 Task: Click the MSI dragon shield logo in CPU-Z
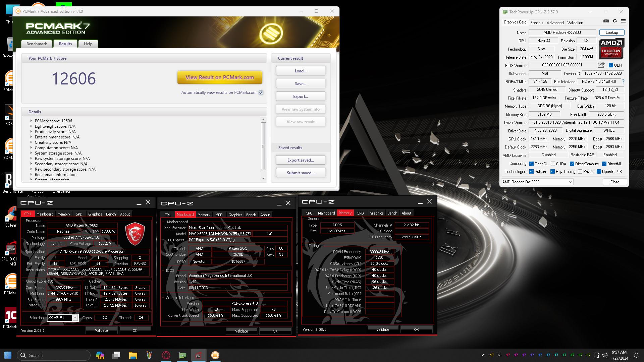point(135,234)
